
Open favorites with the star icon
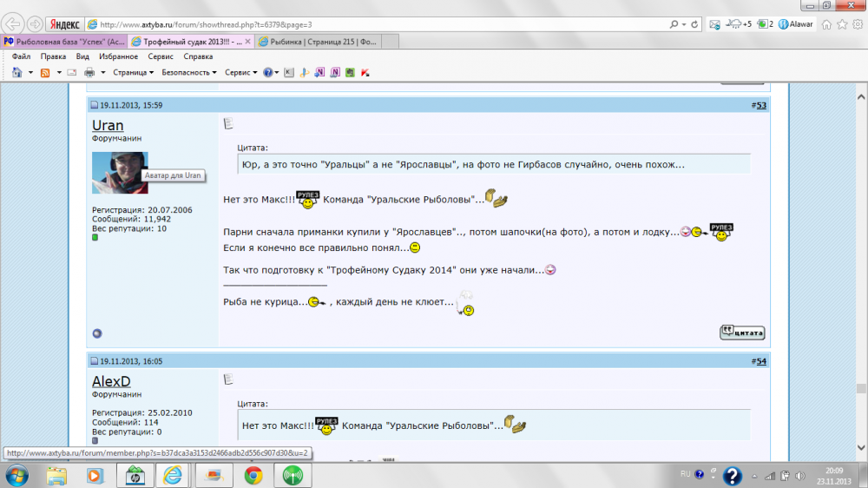(841, 24)
